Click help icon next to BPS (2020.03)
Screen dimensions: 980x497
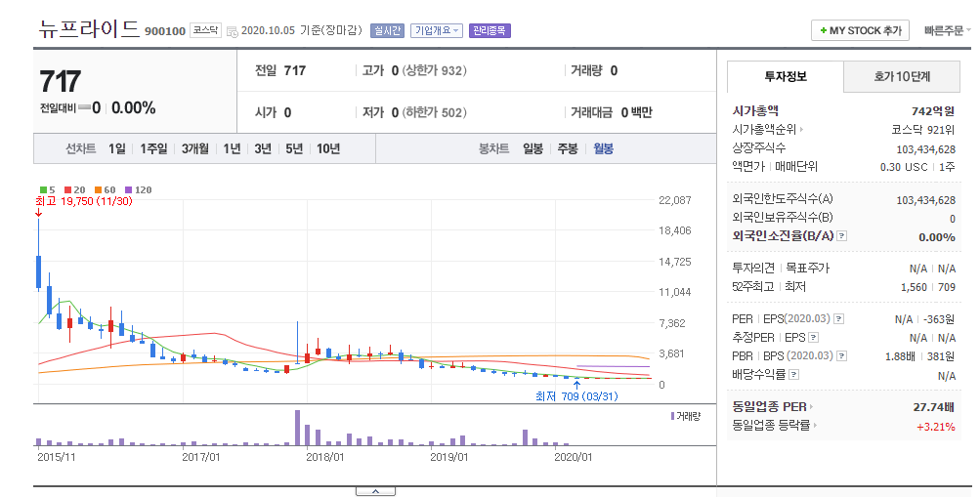pyautogui.click(x=842, y=355)
